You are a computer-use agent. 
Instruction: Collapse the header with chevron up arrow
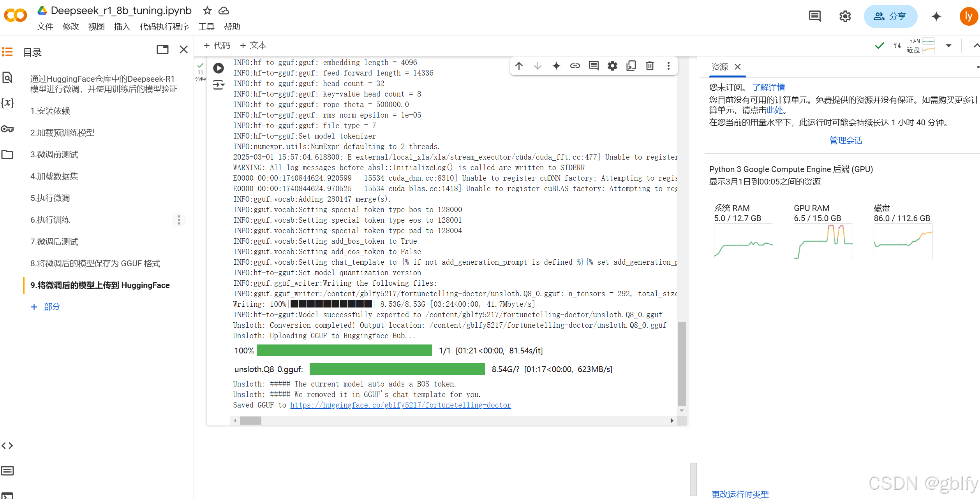click(x=976, y=46)
